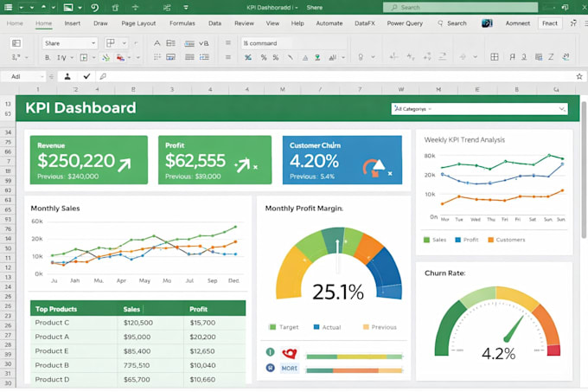The image size is (588, 392).
Task: Click the MORT button
Action: pos(289,369)
